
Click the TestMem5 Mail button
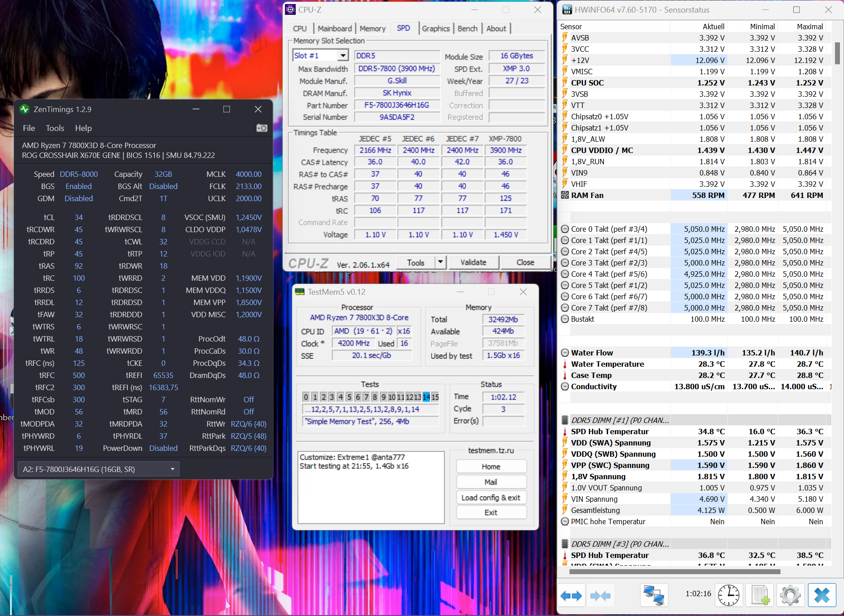click(491, 482)
